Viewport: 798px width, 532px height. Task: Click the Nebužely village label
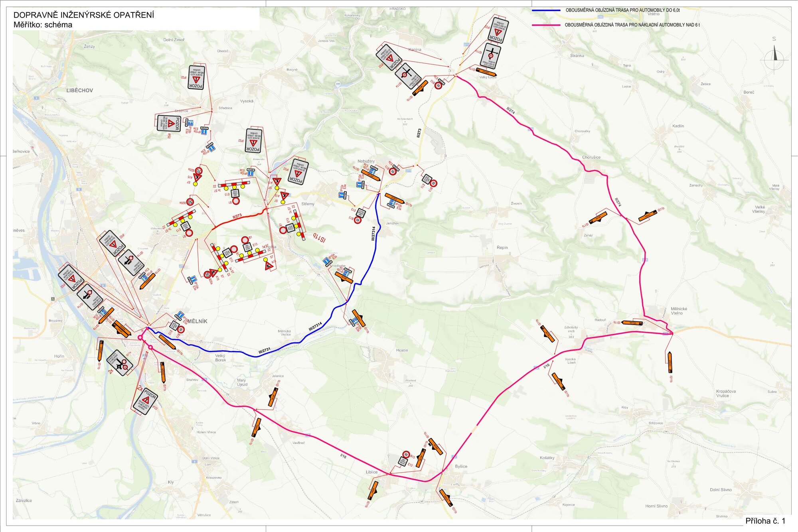366,161
